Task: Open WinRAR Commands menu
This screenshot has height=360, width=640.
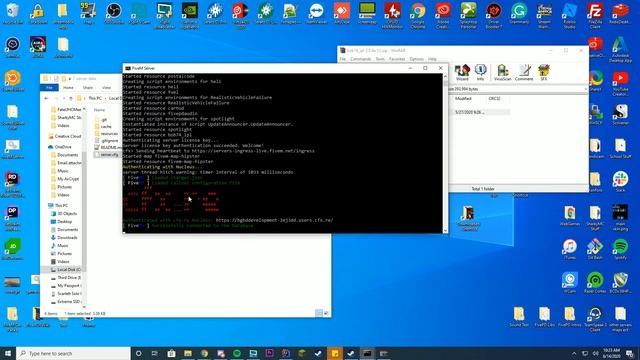Action: pyautogui.click(x=361, y=59)
